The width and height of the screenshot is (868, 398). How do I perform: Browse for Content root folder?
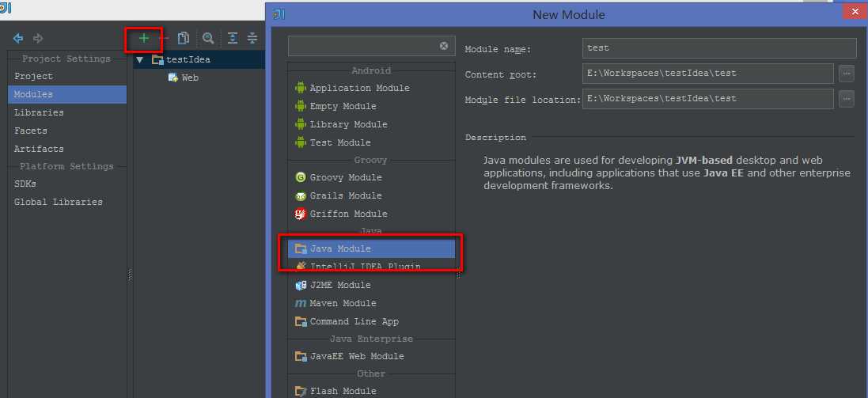(847, 73)
